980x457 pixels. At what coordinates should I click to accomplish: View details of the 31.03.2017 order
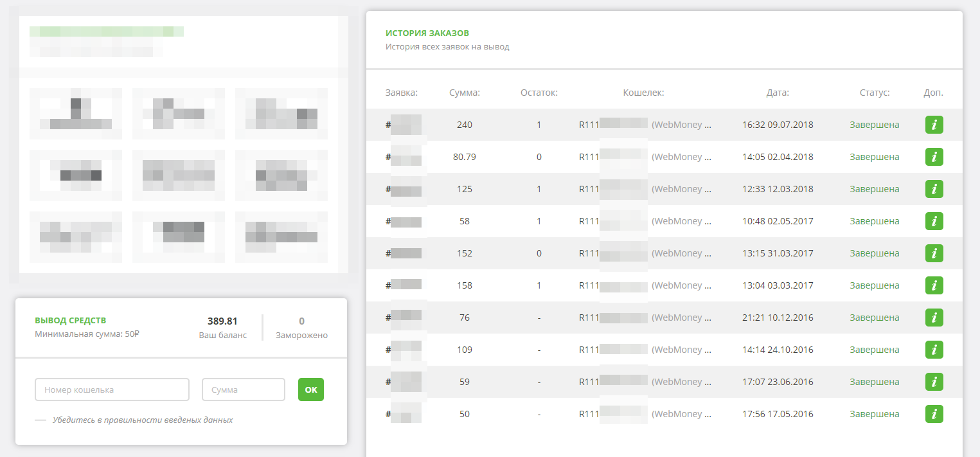tap(934, 253)
